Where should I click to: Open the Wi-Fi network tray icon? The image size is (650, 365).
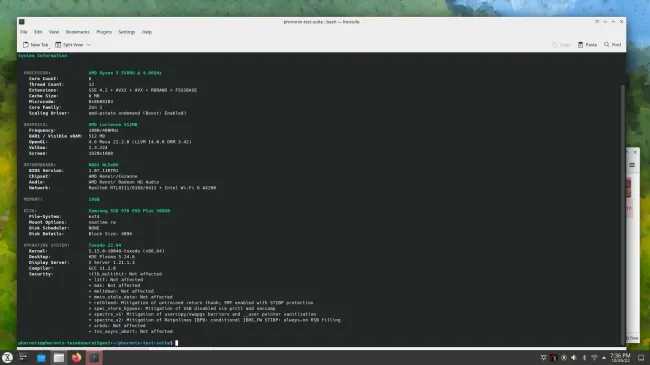pyautogui.click(x=594, y=358)
